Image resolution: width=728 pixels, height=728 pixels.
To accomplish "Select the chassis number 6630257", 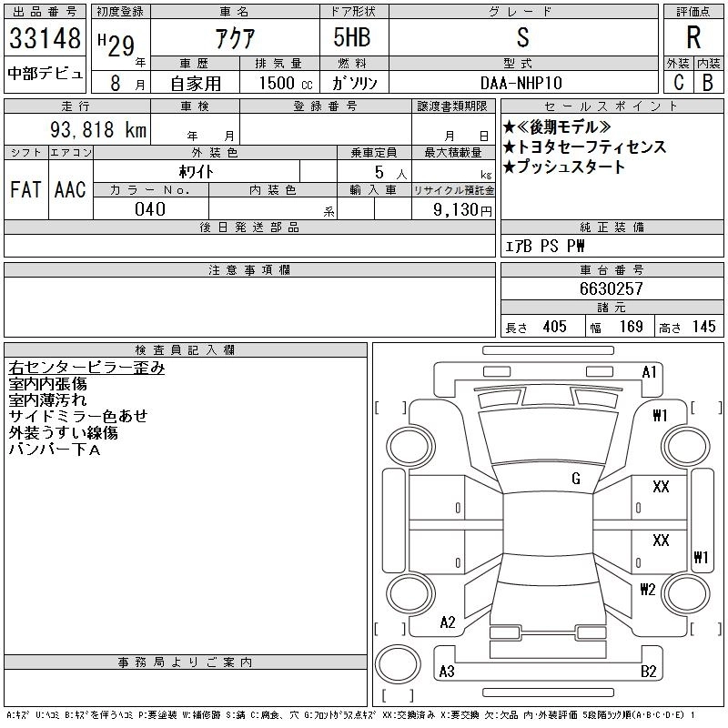I will (x=611, y=288).
